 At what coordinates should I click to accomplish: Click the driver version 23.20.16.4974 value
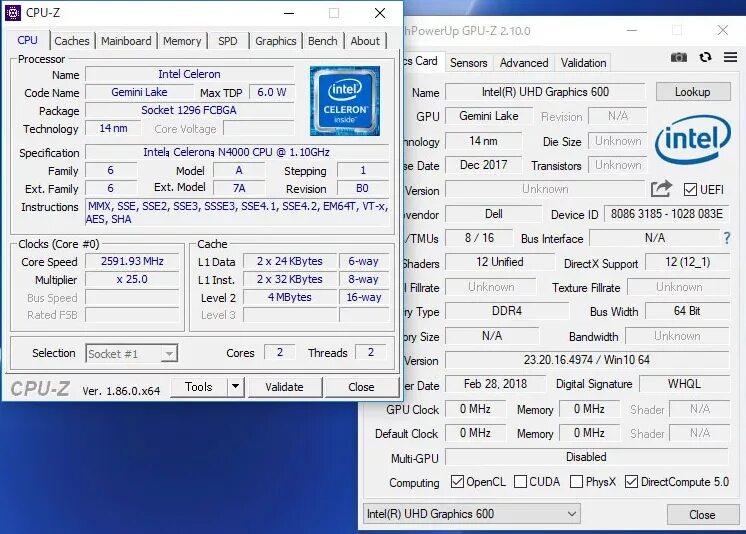pyautogui.click(x=587, y=360)
